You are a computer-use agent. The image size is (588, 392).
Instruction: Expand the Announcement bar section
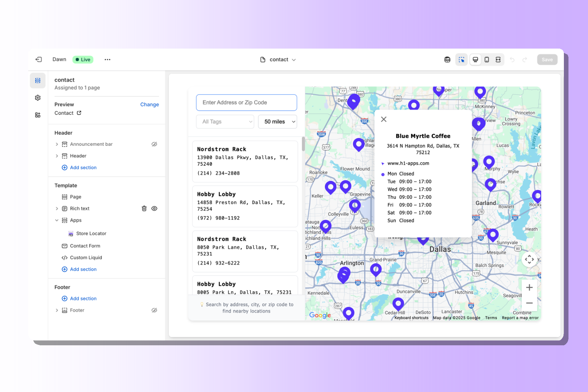tap(57, 144)
